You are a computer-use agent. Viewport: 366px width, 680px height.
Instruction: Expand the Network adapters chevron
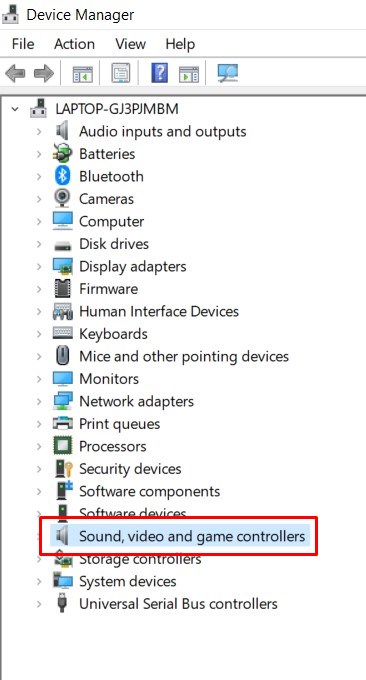click(39, 401)
